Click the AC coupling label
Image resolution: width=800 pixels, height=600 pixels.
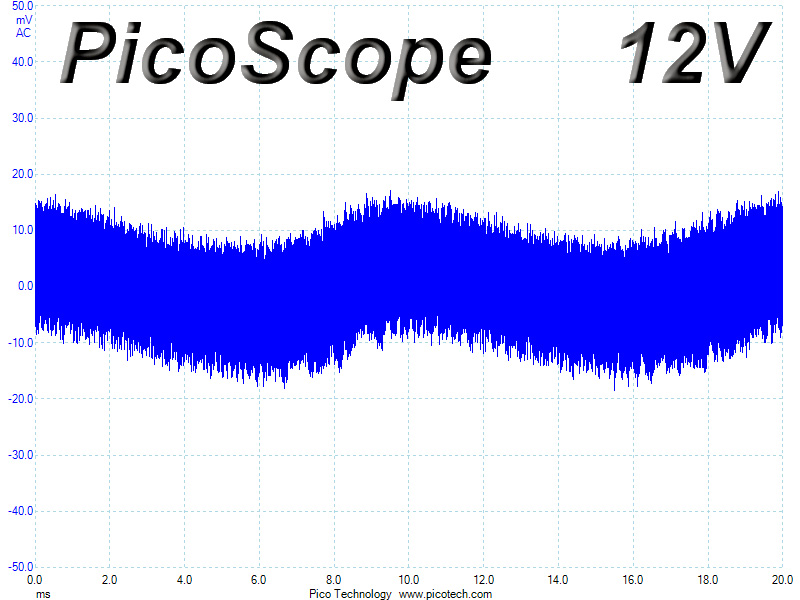click(23, 33)
